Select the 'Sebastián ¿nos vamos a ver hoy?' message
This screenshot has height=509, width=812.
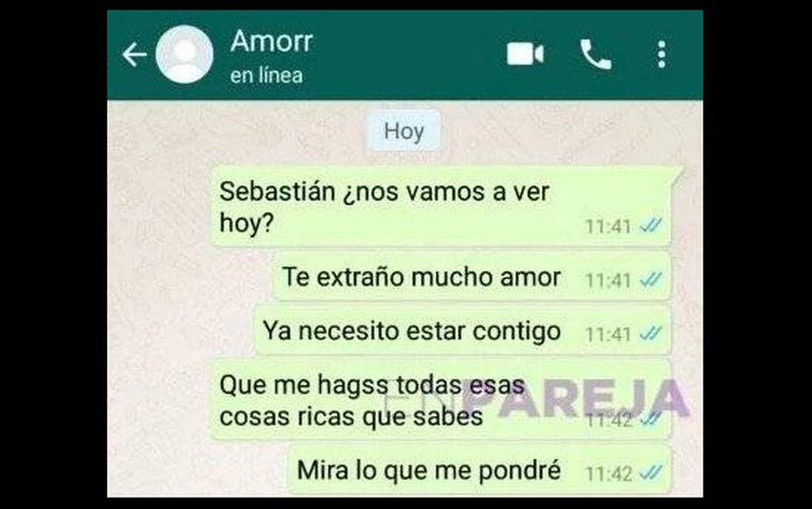(441, 207)
